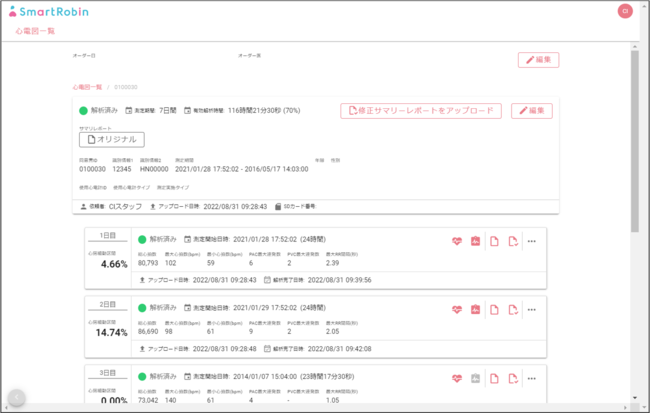Screen dimensions: 650x413
Task: Select day 2 total heartbeats 86,690
Action: coord(148,331)
